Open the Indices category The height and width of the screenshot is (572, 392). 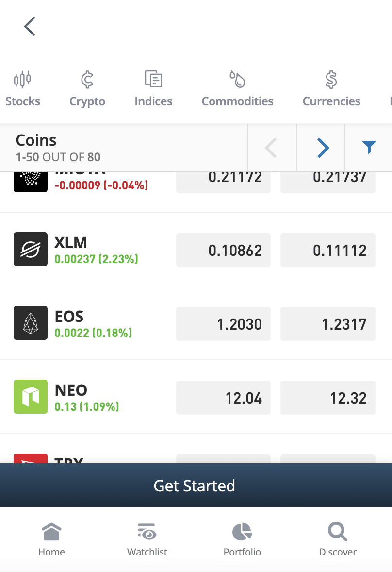click(x=153, y=89)
